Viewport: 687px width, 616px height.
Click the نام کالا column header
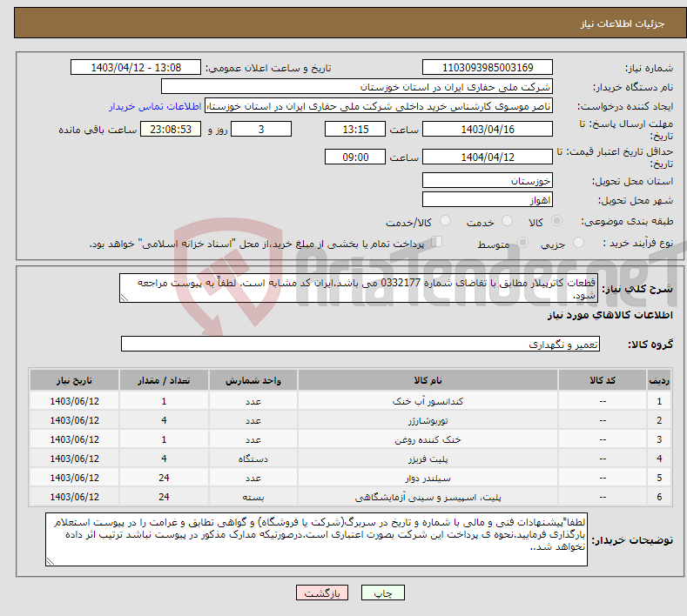tap(428, 380)
